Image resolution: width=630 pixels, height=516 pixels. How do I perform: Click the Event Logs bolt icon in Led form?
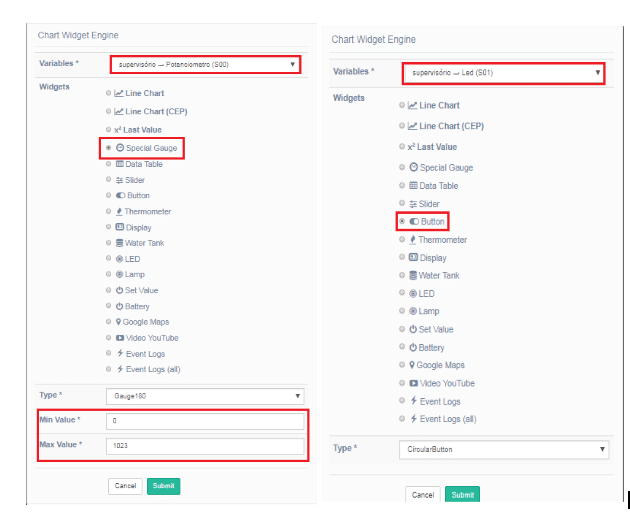click(413, 401)
